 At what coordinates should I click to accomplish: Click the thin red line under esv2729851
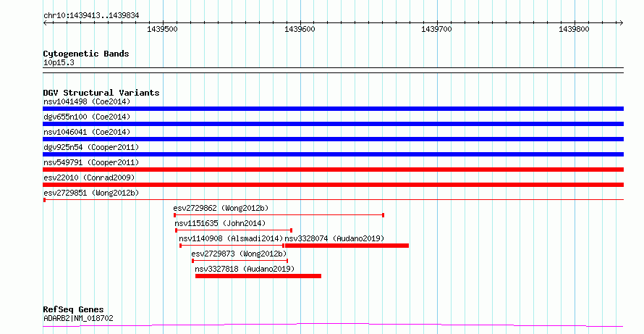[x=333, y=200]
